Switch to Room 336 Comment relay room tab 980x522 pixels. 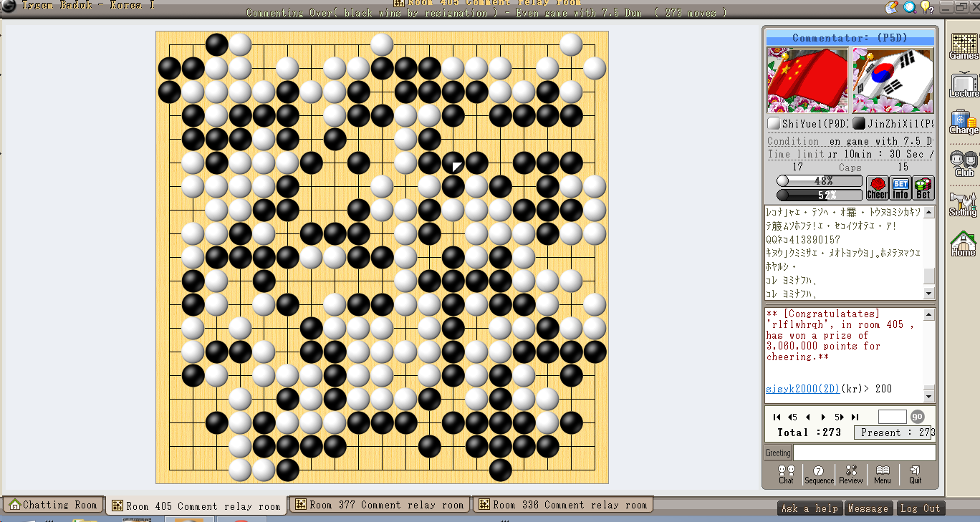pos(563,506)
